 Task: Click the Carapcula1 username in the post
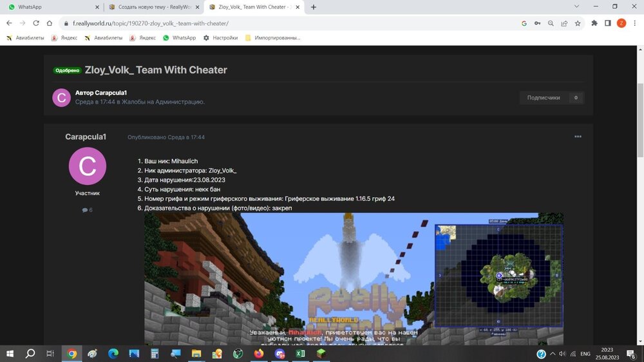click(86, 137)
